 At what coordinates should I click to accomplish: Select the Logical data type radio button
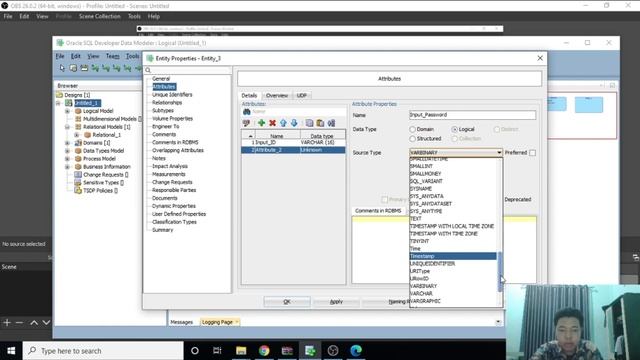454,129
